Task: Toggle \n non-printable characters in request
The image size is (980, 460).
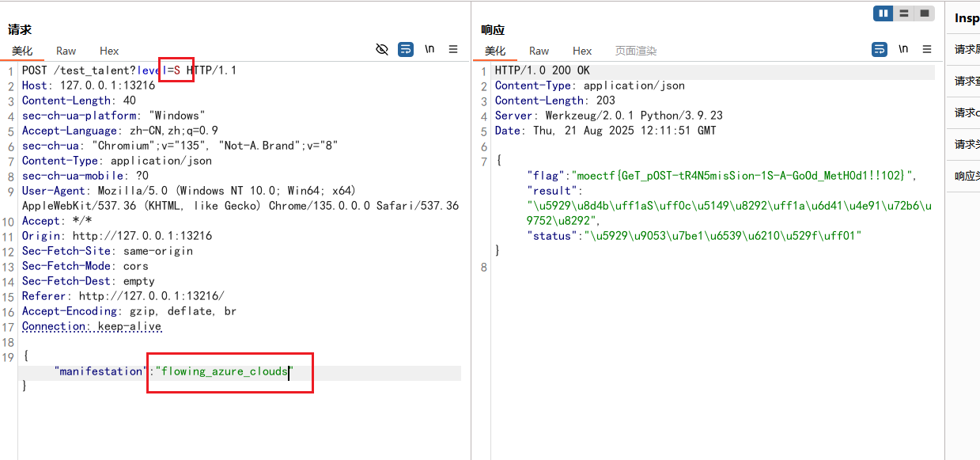Action: tap(429, 49)
